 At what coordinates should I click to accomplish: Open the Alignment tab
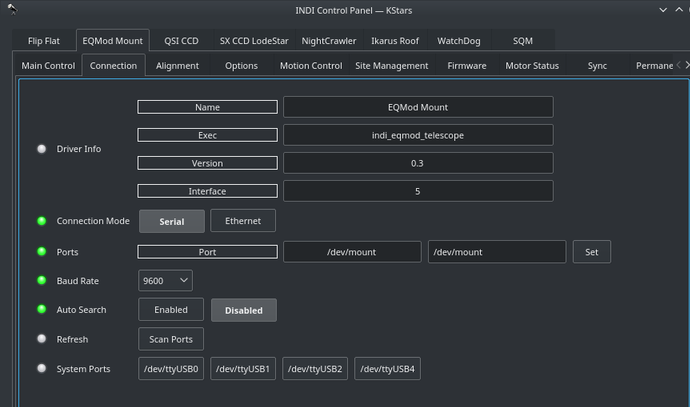177,66
